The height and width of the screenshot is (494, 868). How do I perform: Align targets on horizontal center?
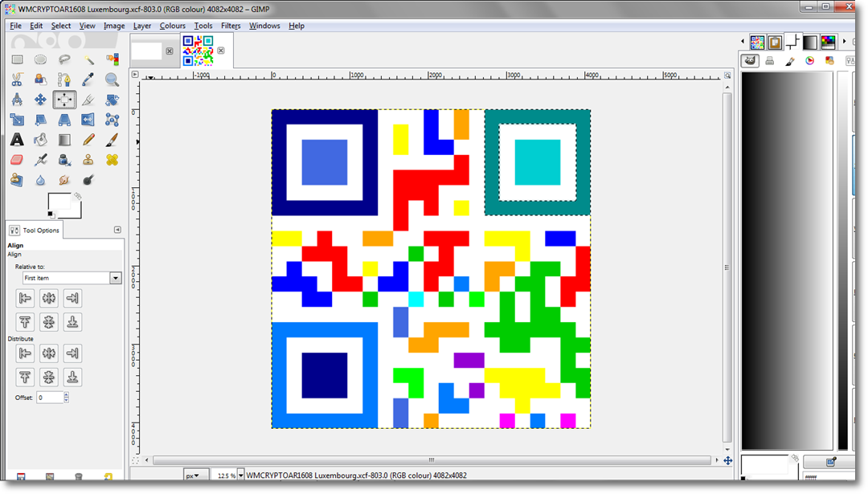pyautogui.click(x=49, y=298)
